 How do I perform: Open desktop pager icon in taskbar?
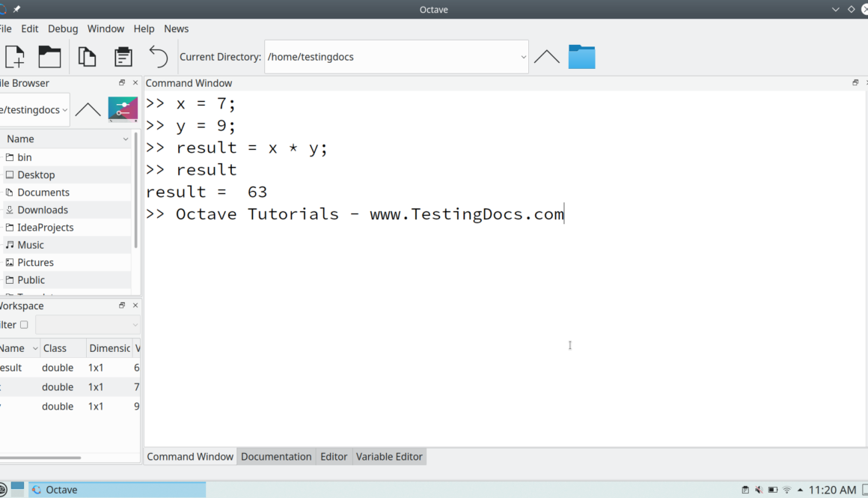point(18,489)
